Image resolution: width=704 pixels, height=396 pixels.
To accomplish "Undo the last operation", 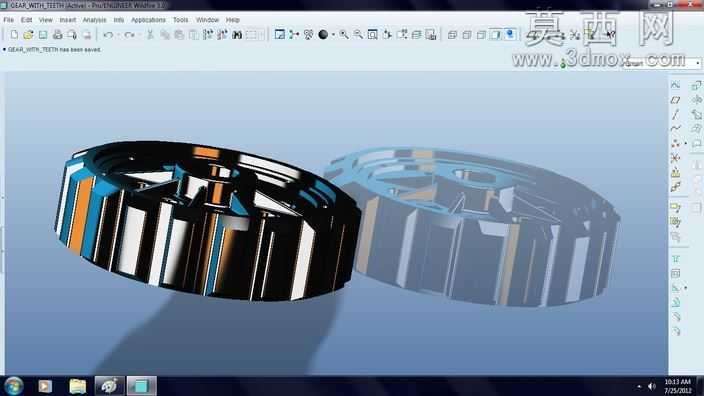I will [108, 35].
